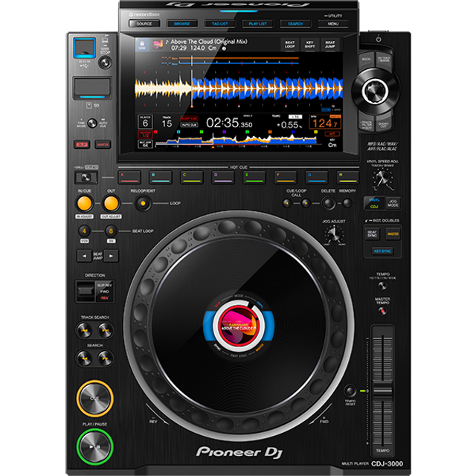Hit the large CUE button
This screenshot has width=476, height=476.
click(x=94, y=399)
